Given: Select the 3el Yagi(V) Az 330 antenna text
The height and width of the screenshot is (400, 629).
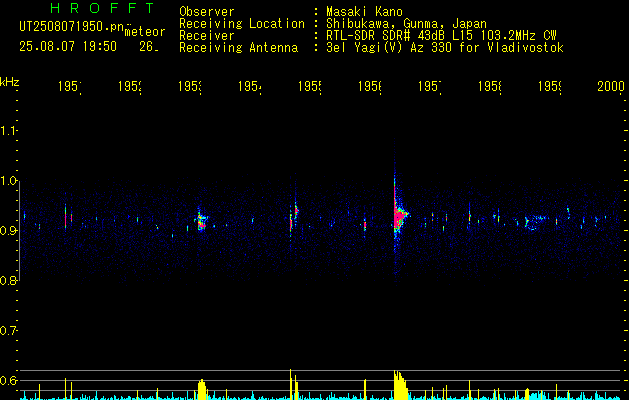Looking at the screenshot, I should (445, 48).
